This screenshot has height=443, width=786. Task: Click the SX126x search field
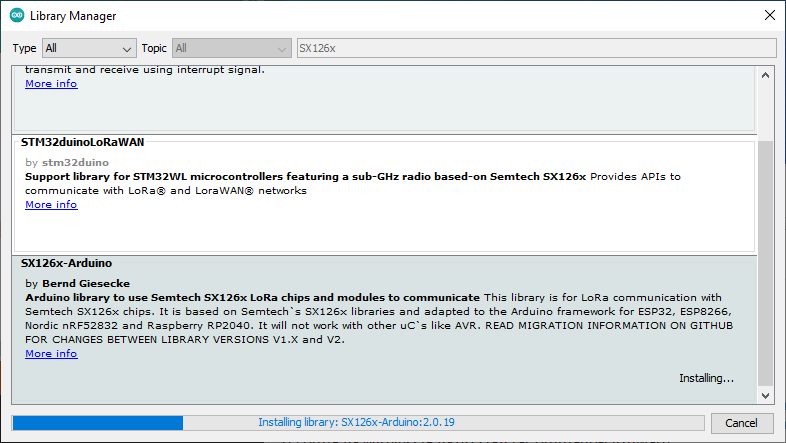(536, 48)
